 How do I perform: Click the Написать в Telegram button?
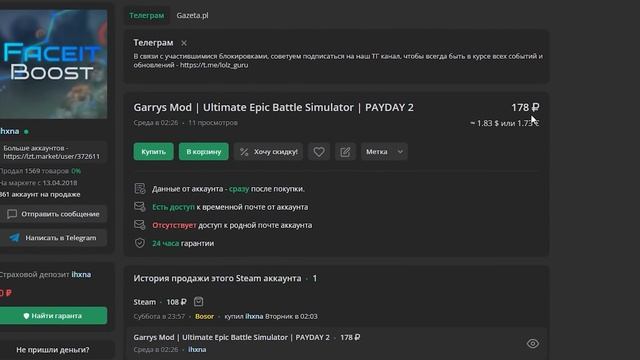click(53, 238)
